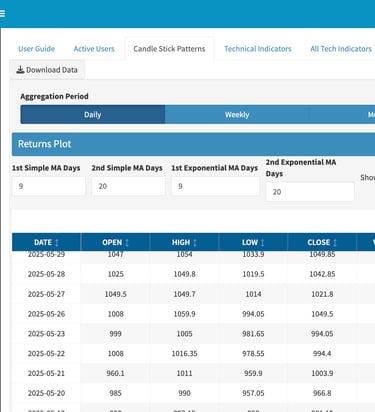This screenshot has height=412, width=375.
Task: Click close value 1003.9
Action: [x=322, y=373]
